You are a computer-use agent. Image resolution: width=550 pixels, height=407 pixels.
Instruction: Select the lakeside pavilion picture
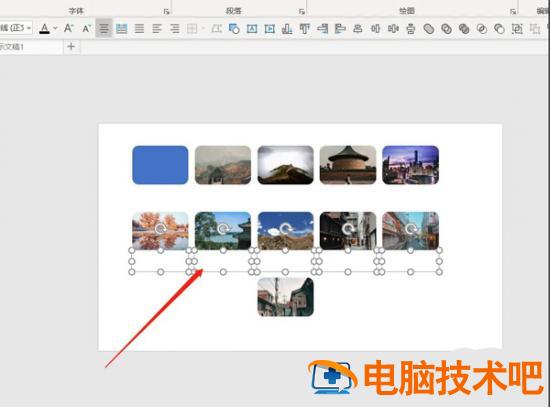point(223,231)
